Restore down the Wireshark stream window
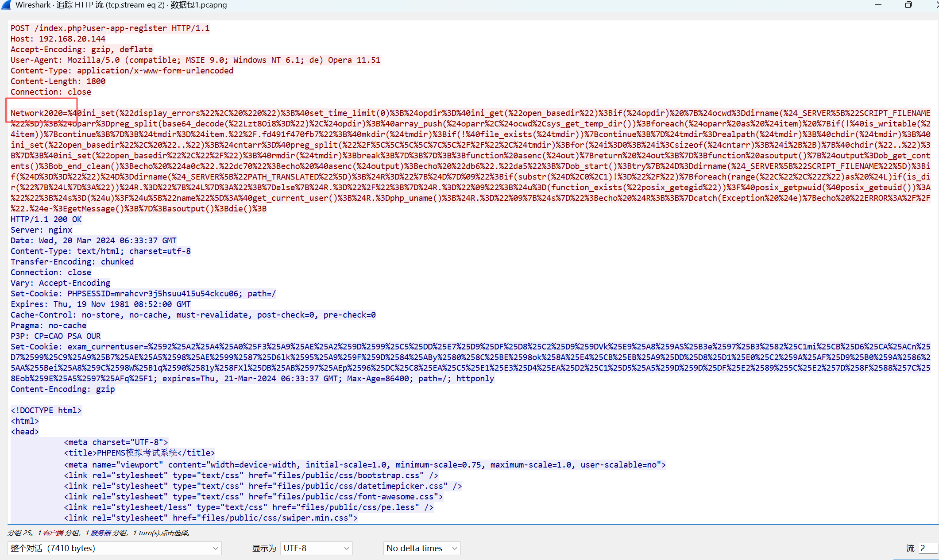Image resolution: width=939 pixels, height=560 pixels. tap(908, 5)
